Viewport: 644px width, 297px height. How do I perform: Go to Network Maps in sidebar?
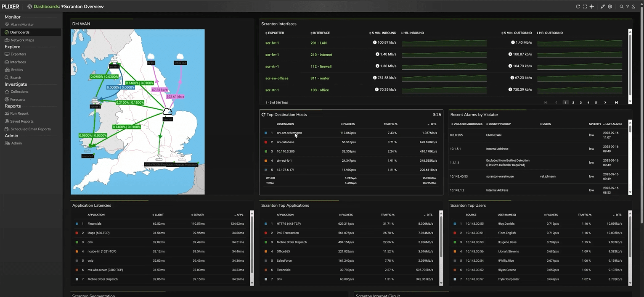pyautogui.click(x=22, y=40)
